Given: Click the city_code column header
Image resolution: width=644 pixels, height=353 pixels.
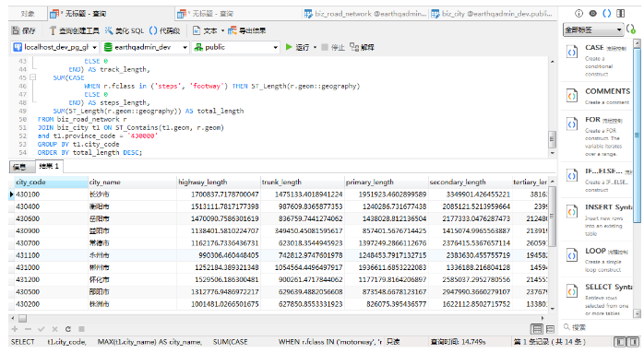Looking at the screenshot, I should click(x=52, y=182).
